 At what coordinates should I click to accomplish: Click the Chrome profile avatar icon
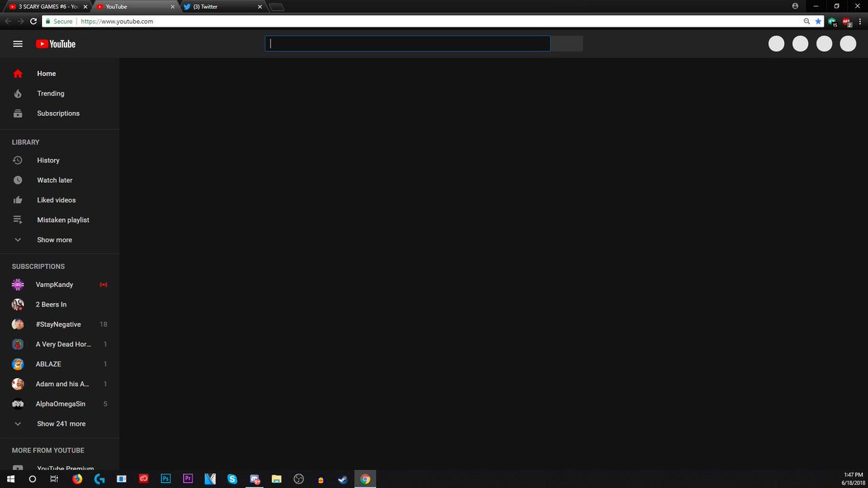click(x=796, y=5)
